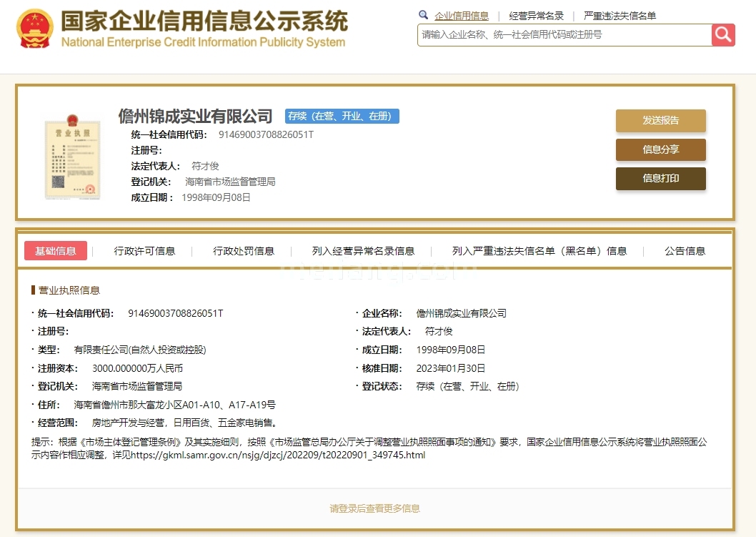Image resolution: width=756 pixels, height=537 pixels.
Task: Click the 信息分享 button
Action: tap(660, 150)
